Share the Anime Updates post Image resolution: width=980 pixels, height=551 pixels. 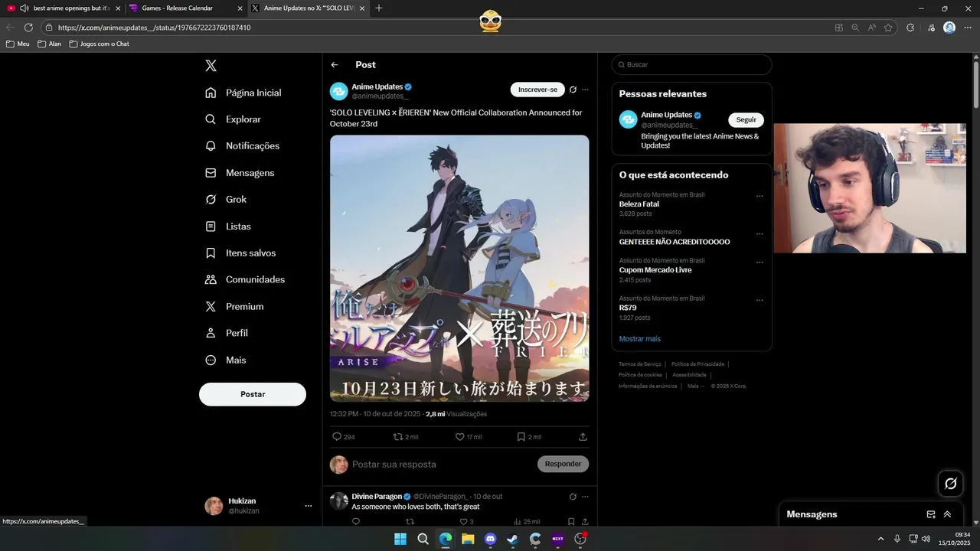[x=583, y=437]
